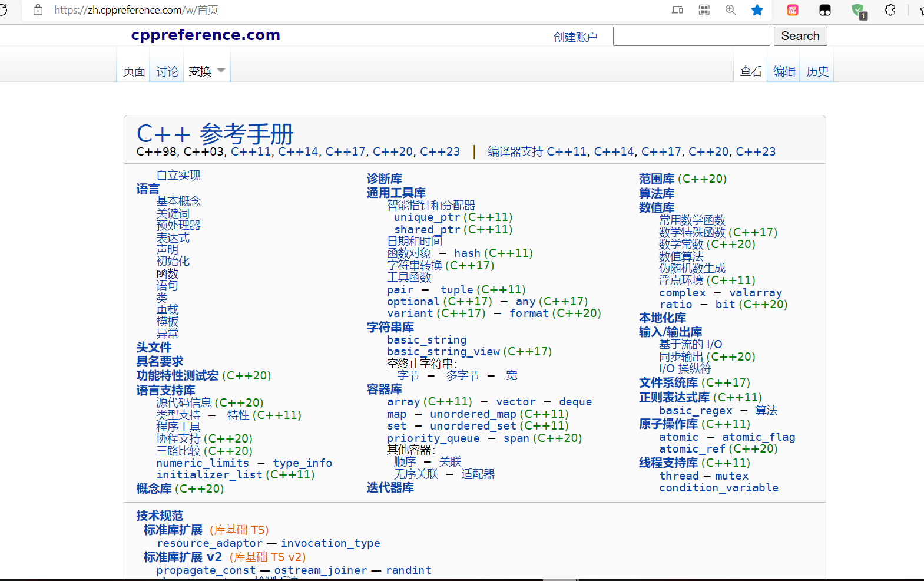This screenshot has height=581, width=924.
Task: Click the bookmark star icon
Action: [757, 10]
